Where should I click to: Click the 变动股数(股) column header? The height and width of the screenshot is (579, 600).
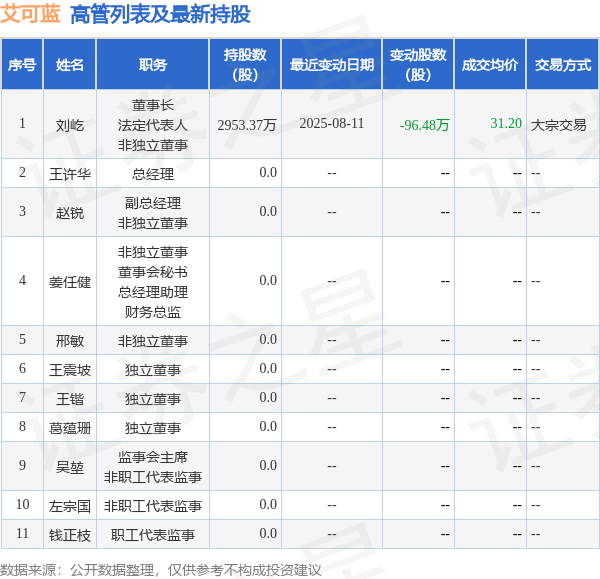coord(418,65)
